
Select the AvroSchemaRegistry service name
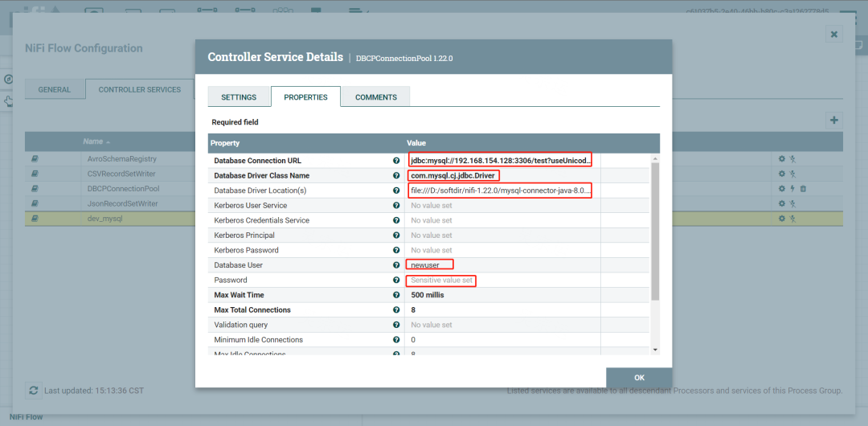point(122,159)
